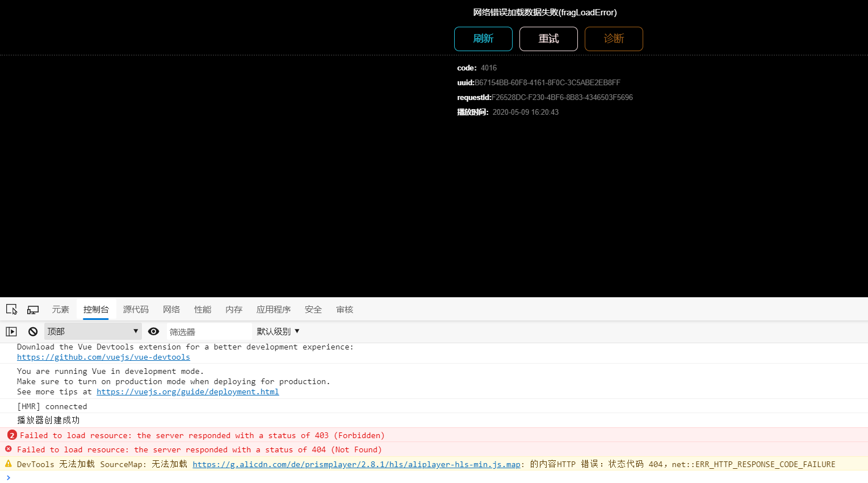Show the console sidebar panel icon
868x483 pixels.
pyautogui.click(x=11, y=331)
